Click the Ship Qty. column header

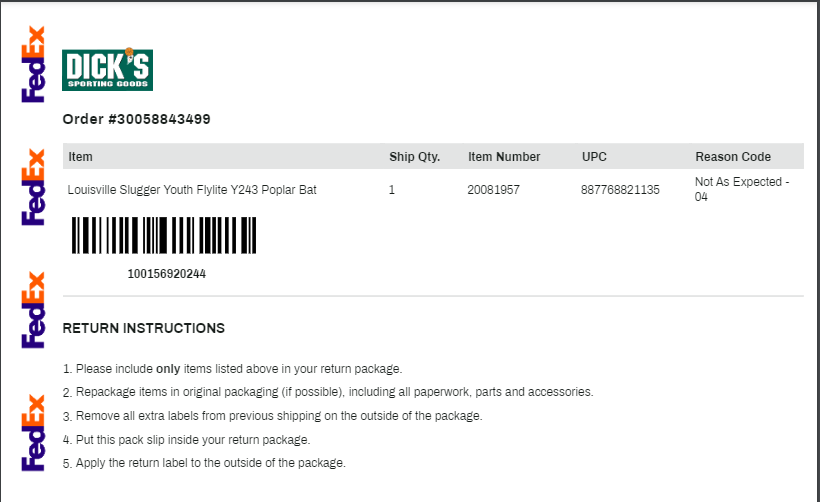[x=415, y=157]
